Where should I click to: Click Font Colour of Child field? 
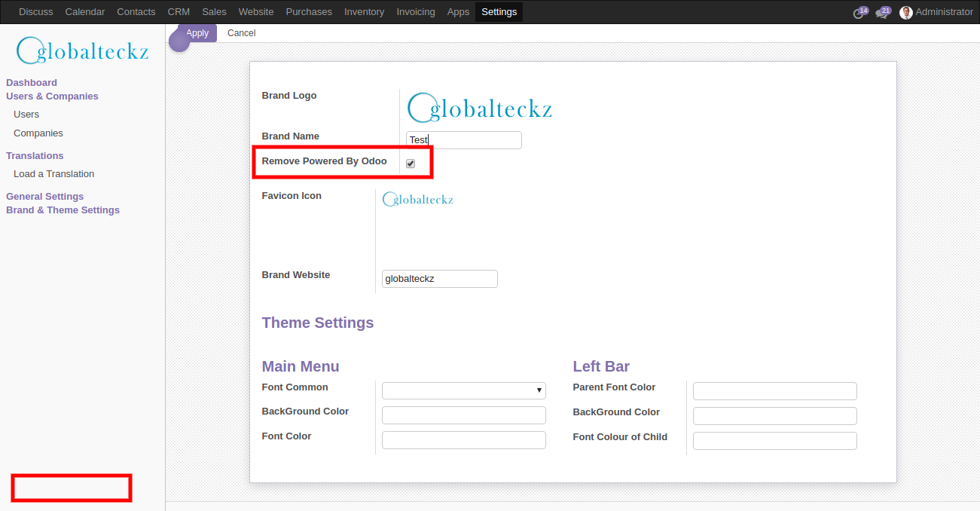775,441
